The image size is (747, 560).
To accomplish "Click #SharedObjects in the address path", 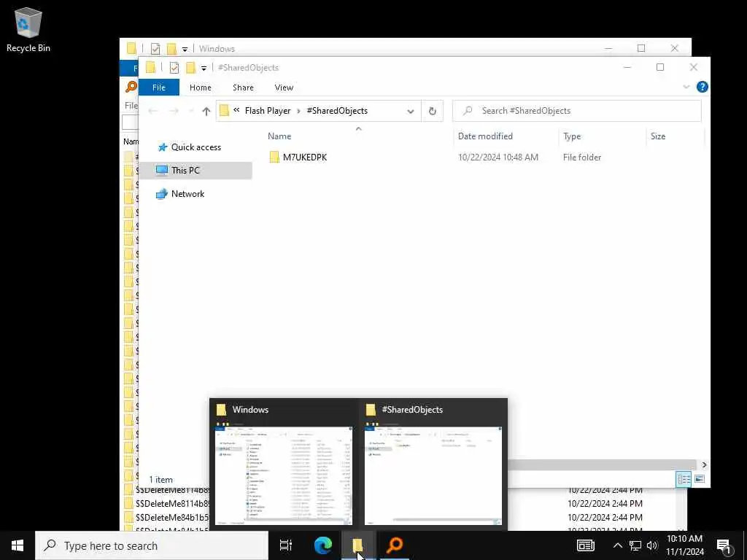I will [337, 111].
